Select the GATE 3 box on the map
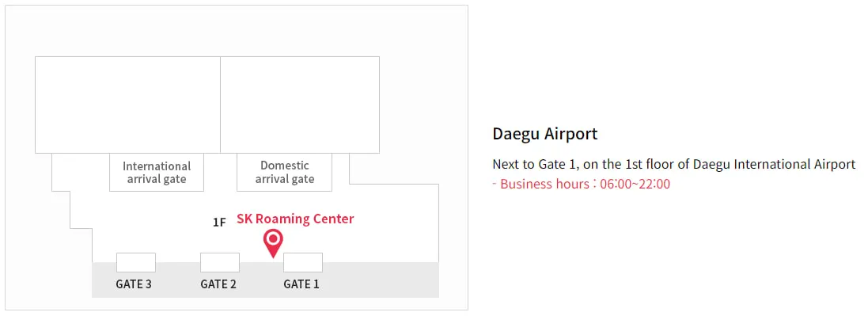 135,262
